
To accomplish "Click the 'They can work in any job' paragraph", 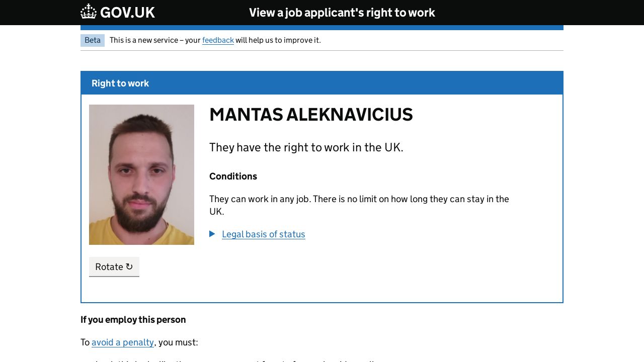I will (359, 205).
